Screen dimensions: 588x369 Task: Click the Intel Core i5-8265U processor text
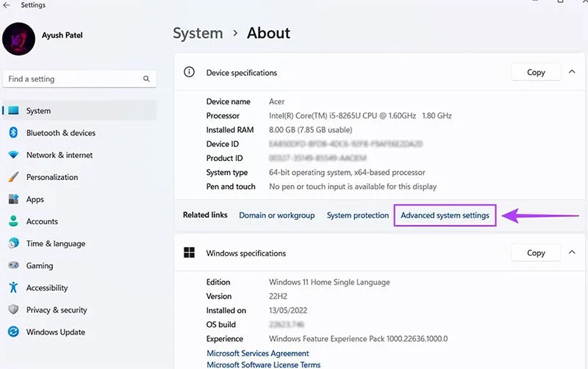(360, 116)
